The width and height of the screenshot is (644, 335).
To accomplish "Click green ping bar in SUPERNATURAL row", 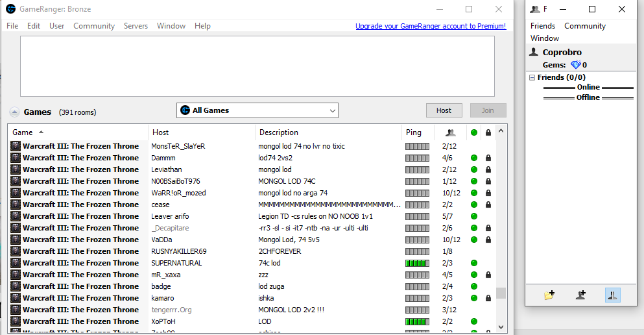I will pyautogui.click(x=417, y=263).
